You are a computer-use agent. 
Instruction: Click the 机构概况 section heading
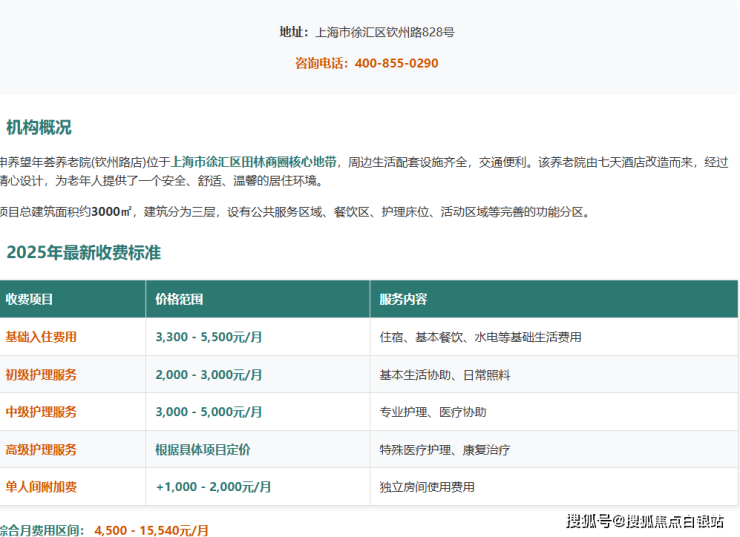[x=39, y=128]
